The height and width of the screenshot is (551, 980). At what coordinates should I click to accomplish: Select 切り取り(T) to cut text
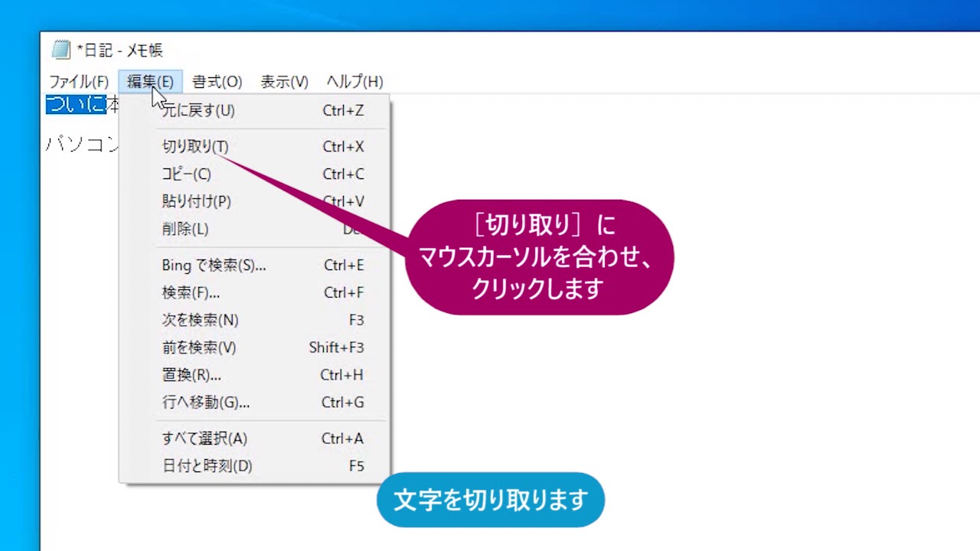[x=255, y=146]
